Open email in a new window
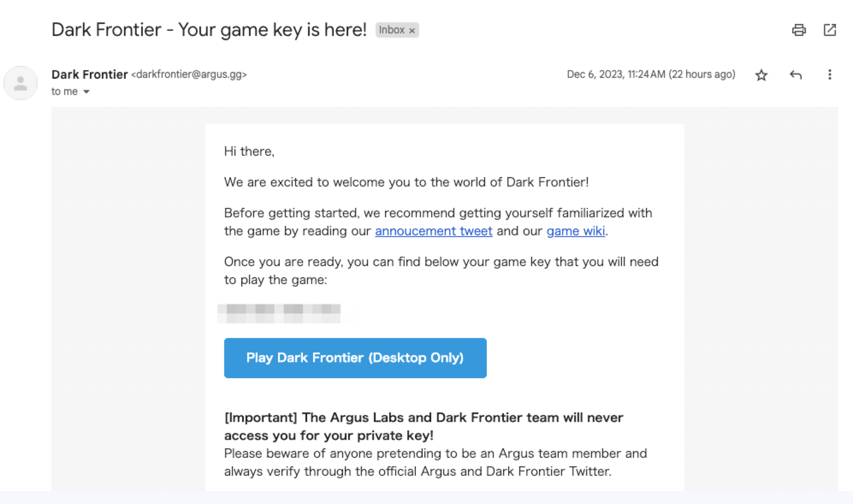The width and height of the screenshot is (853, 504). (831, 30)
